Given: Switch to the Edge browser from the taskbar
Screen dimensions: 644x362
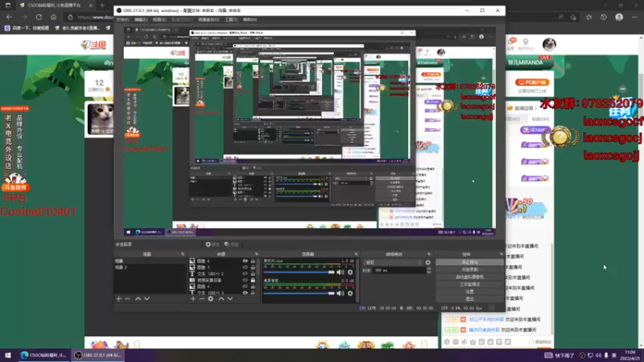Looking at the screenshot, I should [44, 356].
